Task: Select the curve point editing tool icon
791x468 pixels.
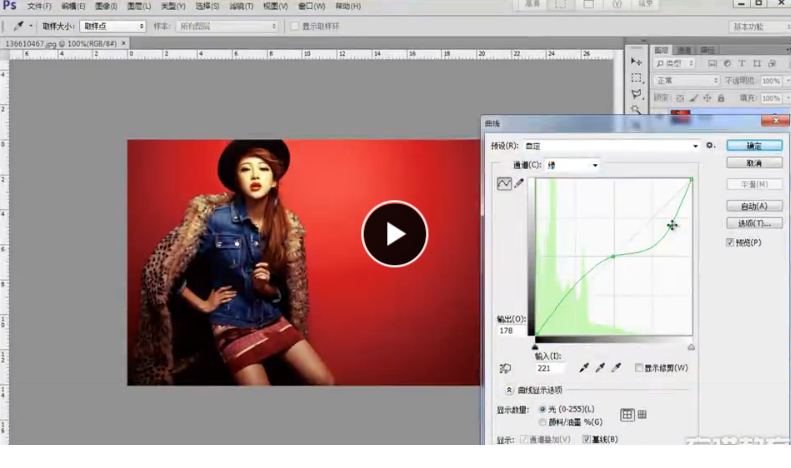Action: (x=504, y=184)
